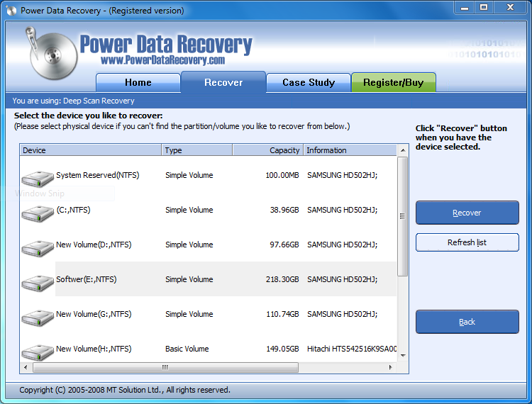Click the 38.96GB capacity value
Viewport: 532px width, 404px height.
pos(284,210)
